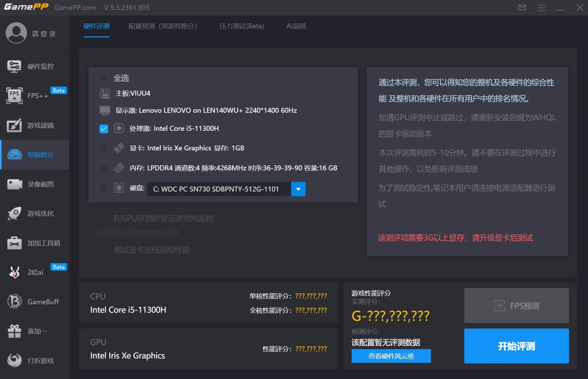Click the G-???,???,??? game score value

click(x=390, y=316)
